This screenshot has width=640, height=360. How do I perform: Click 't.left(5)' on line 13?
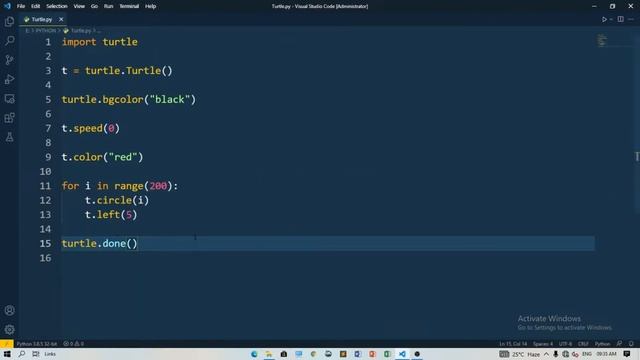(x=111, y=215)
